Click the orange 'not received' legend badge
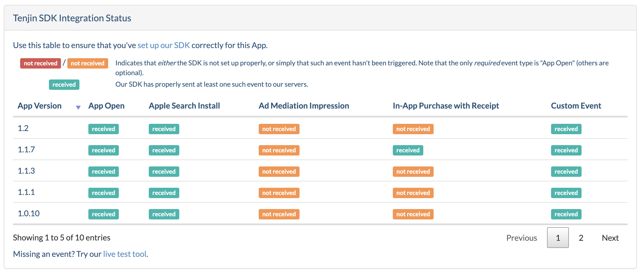644x275 pixels. coord(88,63)
